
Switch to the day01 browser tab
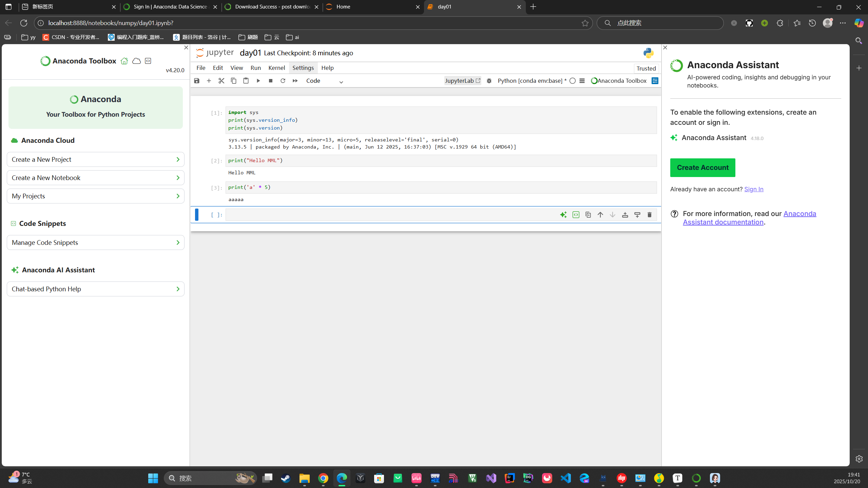[444, 7]
